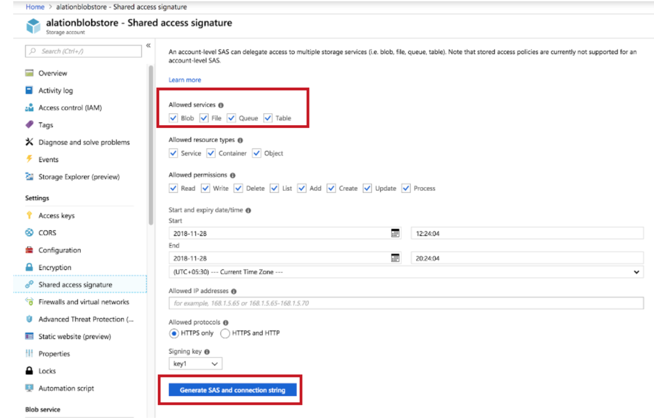Screen dimensions: 654x418
Task: Click the Shared access signature link icon
Action: click(29, 285)
